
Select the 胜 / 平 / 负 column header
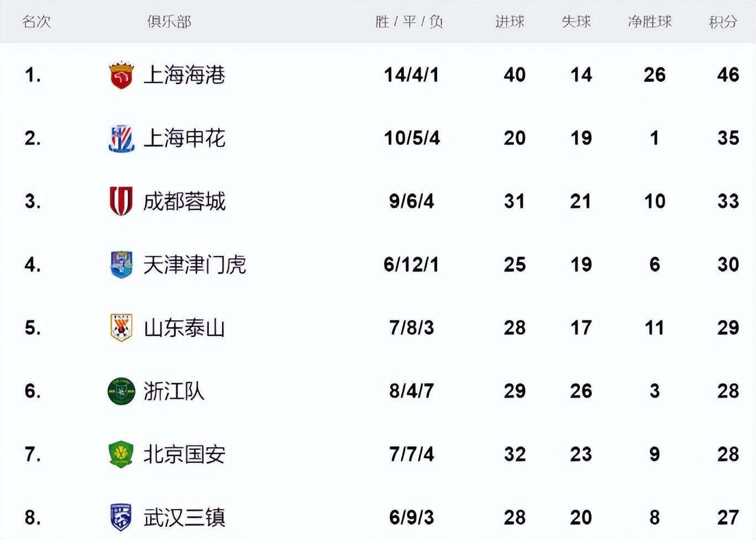coord(409,22)
